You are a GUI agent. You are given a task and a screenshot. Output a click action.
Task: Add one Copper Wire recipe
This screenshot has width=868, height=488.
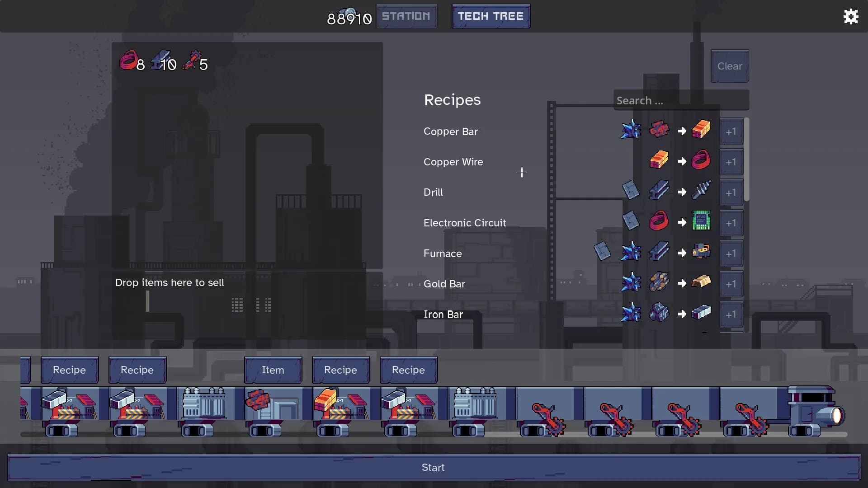[731, 162]
